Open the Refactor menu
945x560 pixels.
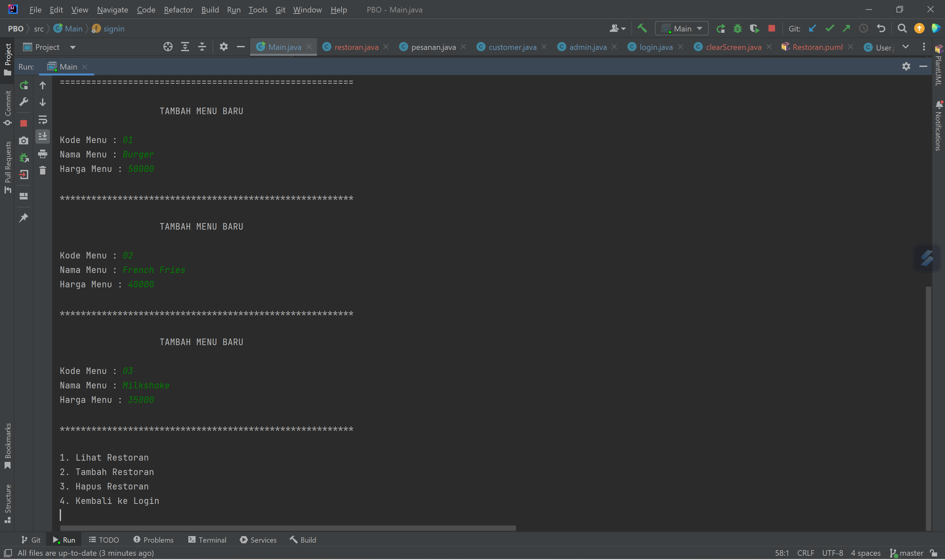coord(178,10)
